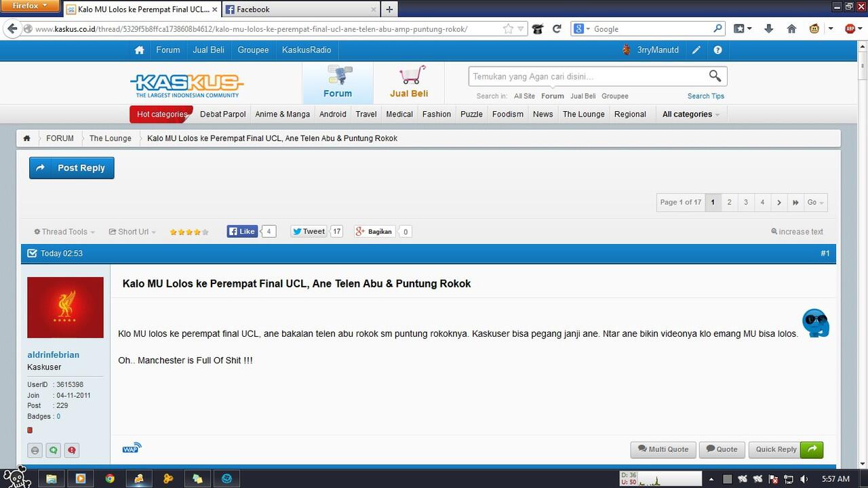Open the Firefox menu button
The image size is (868, 488).
[31, 6]
